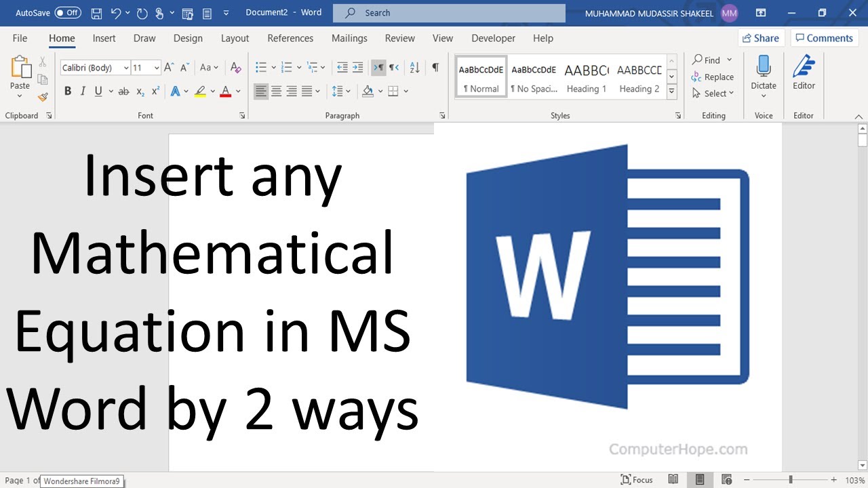The image size is (868, 488).
Task: Switch to the Insert tab
Action: pos(104,39)
